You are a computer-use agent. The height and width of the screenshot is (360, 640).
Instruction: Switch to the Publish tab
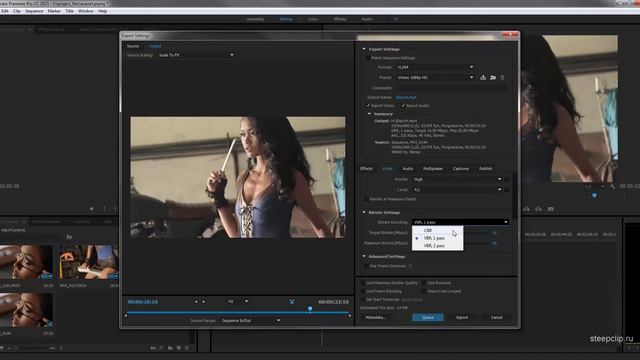point(486,169)
